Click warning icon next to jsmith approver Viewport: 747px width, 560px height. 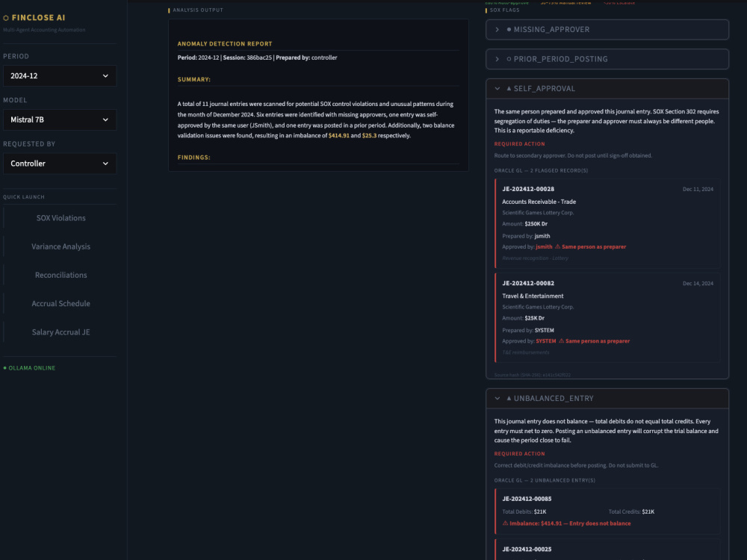tap(557, 246)
